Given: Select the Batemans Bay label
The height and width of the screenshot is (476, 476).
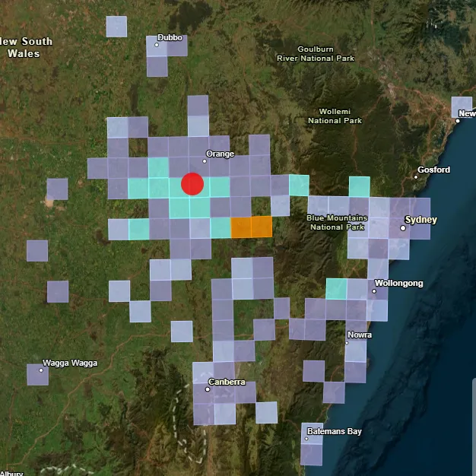Looking at the screenshot, I should [335, 431].
